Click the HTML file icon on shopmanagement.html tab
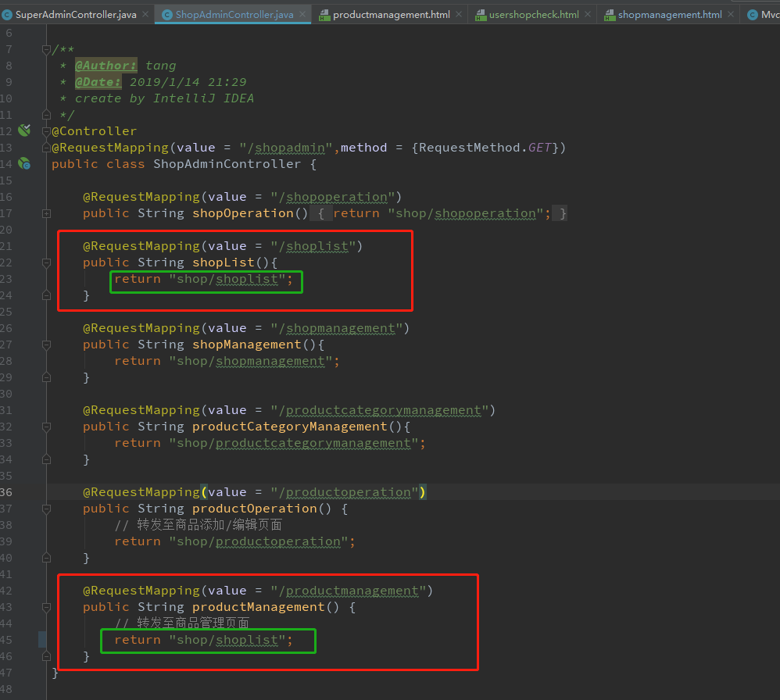 [610, 15]
